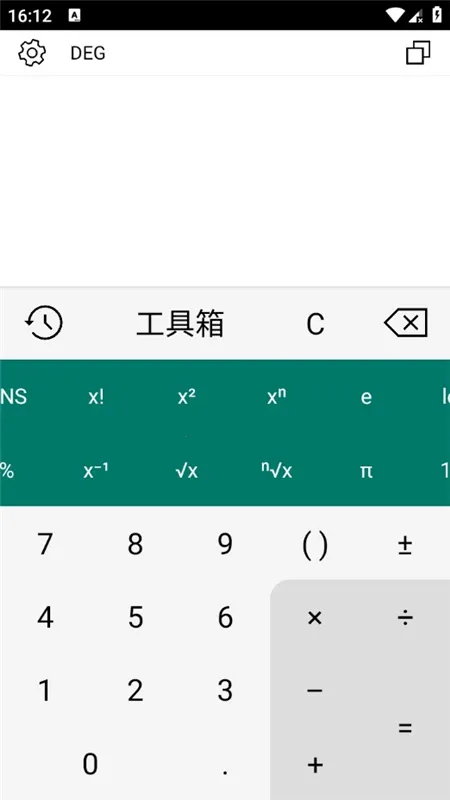
Task: Insert Euler's constant e
Action: (x=366, y=397)
